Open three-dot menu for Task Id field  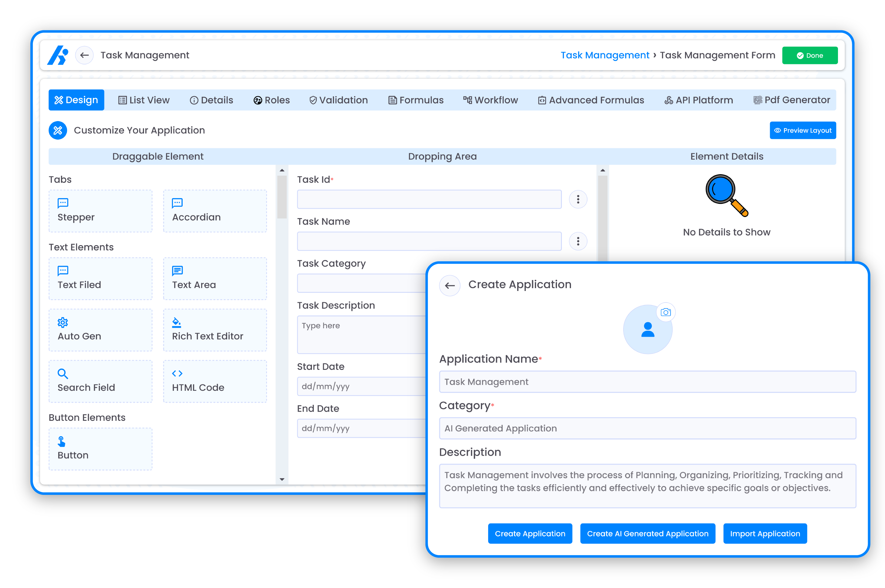pyautogui.click(x=578, y=199)
